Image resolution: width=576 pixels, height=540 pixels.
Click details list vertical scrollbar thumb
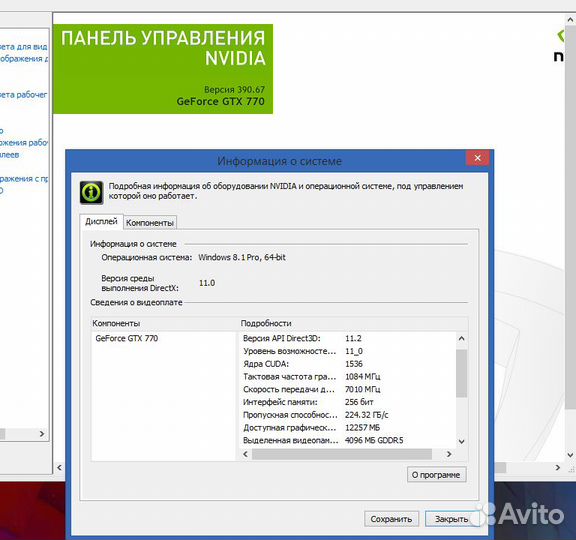point(462,374)
